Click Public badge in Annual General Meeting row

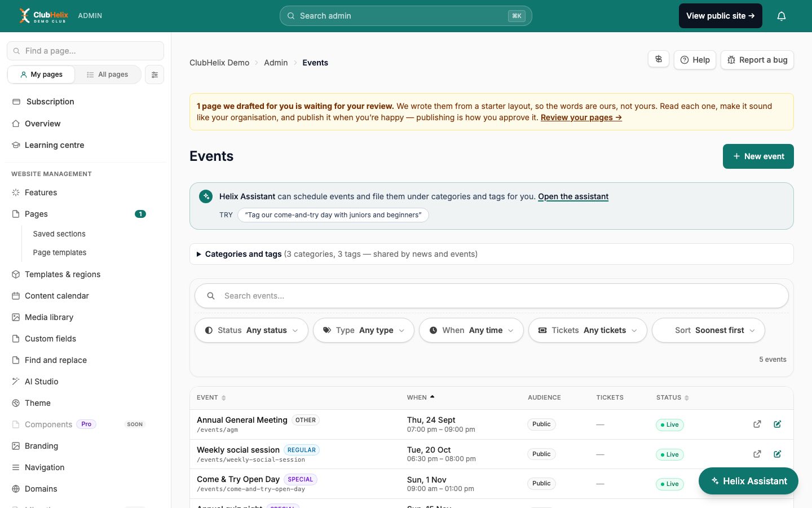point(541,424)
